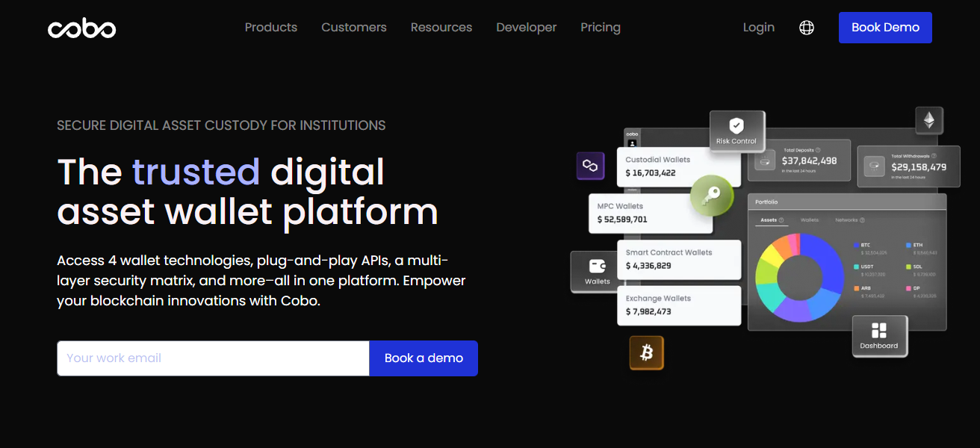Click the Wallets tile icon
980x448 pixels.
[598, 267]
